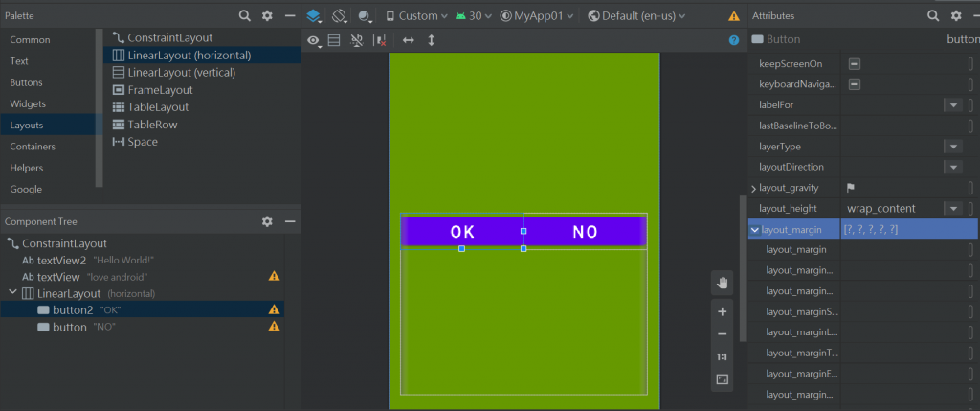Screen dimensions: 980x411
Task: Open Palette settings gear
Action: click(268, 15)
